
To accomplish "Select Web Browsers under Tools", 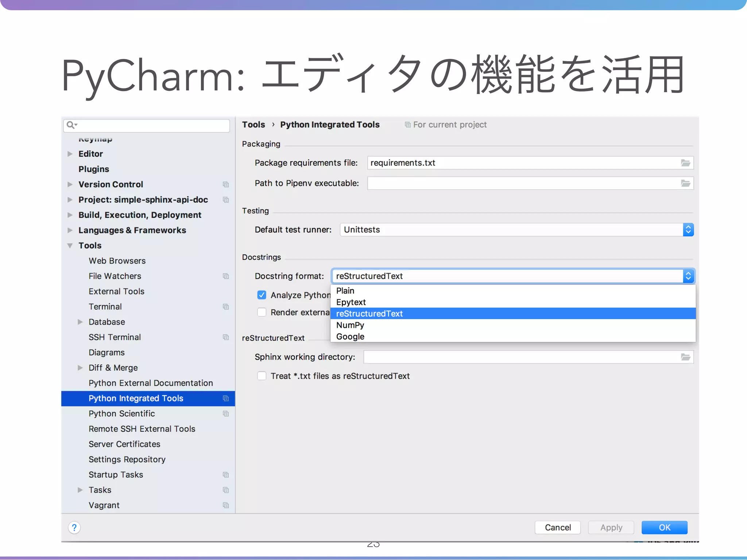I will [x=117, y=261].
